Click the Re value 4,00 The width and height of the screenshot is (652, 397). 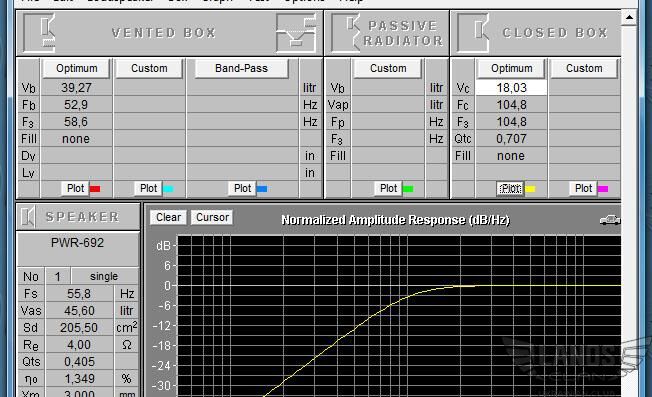tap(79, 345)
